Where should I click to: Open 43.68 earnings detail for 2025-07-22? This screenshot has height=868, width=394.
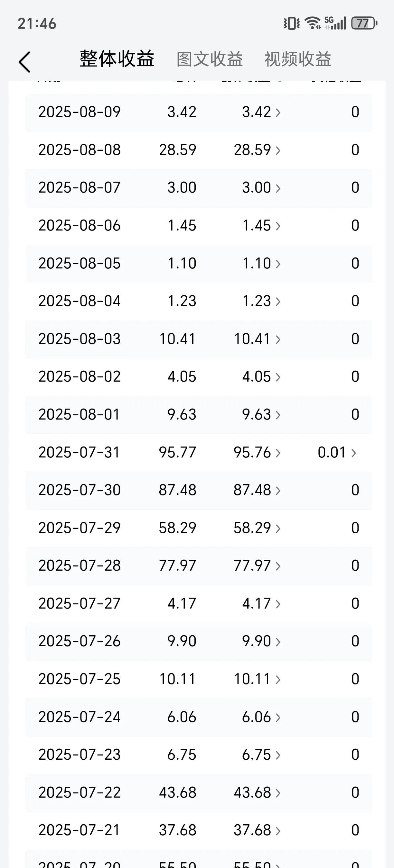[258, 792]
